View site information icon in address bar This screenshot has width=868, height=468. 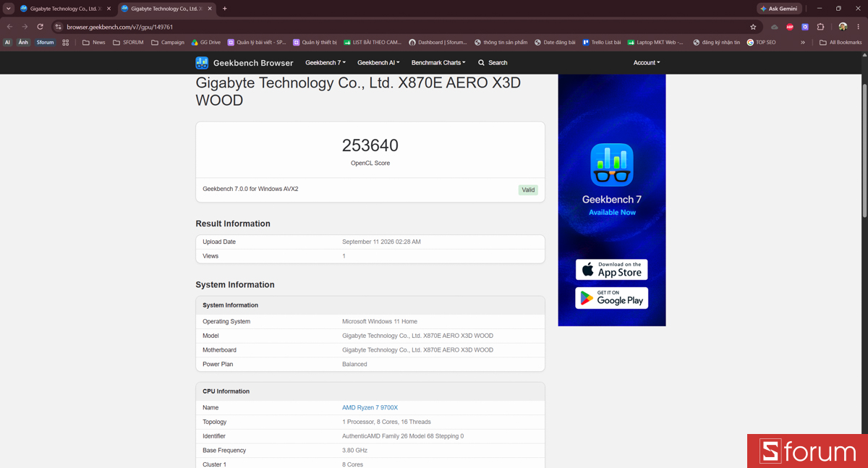coord(59,27)
